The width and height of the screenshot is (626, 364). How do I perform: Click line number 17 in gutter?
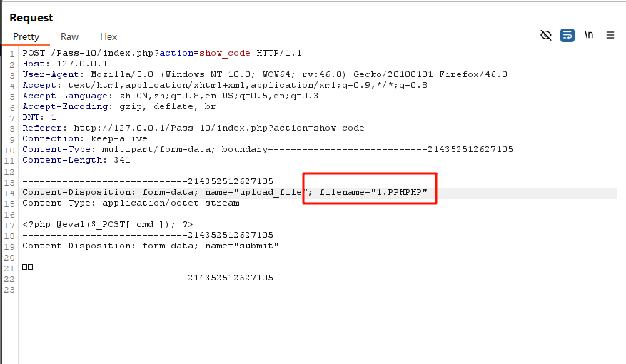[x=9, y=226]
